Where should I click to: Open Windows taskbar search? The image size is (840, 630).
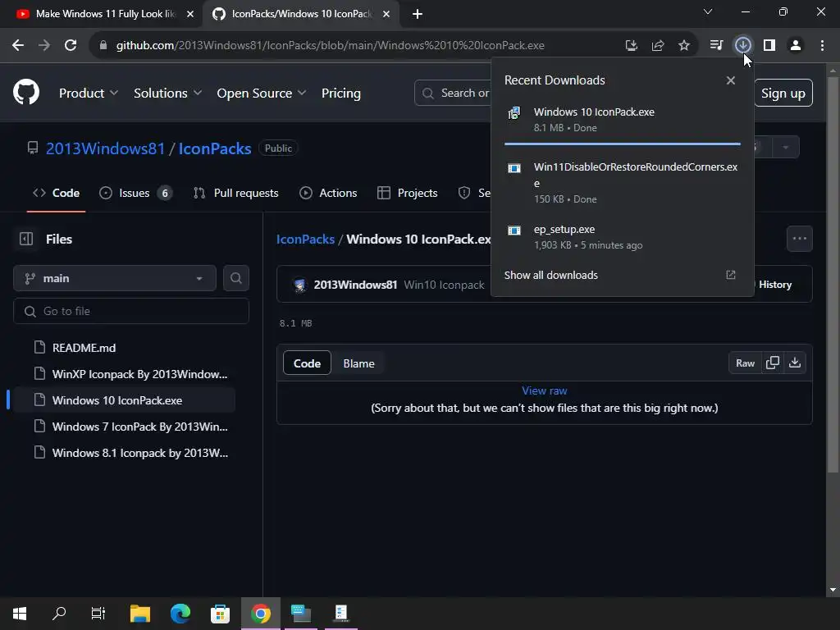tap(59, 614)
